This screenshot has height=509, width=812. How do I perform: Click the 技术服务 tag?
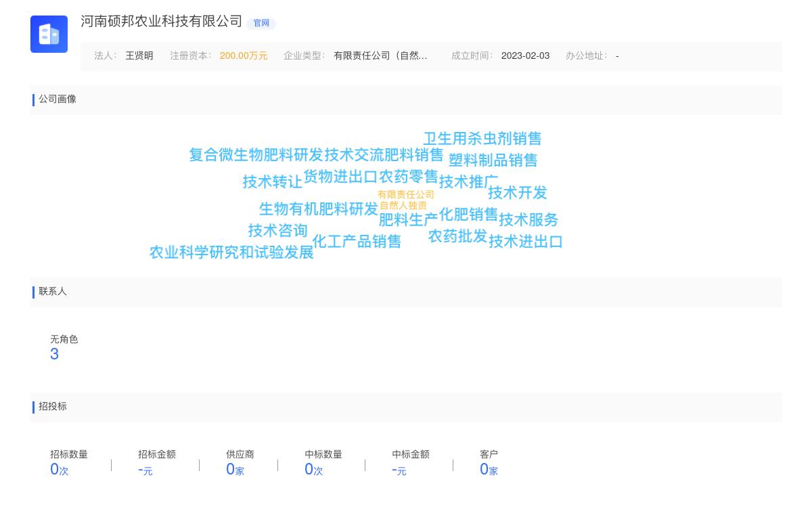pyautogui.click(x=528, y=220)
